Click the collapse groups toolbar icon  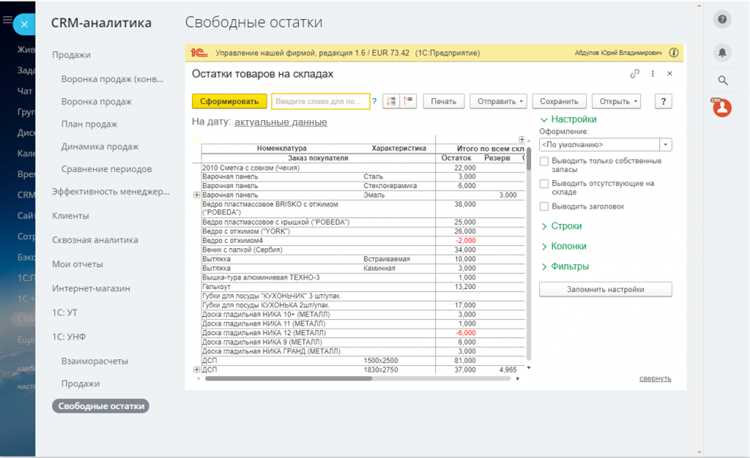point(408,101)
